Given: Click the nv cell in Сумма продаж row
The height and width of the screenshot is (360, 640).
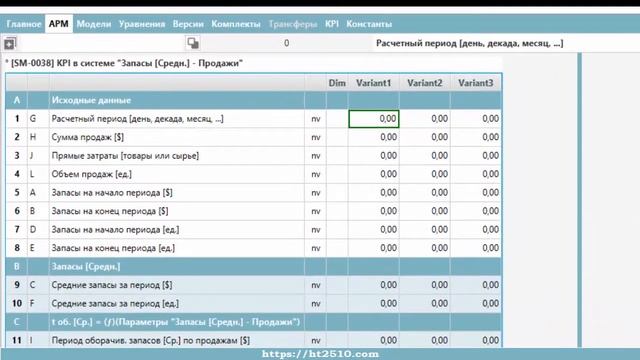Looking at the screenshot, I should pyautogui.click(x=316, y=137).
